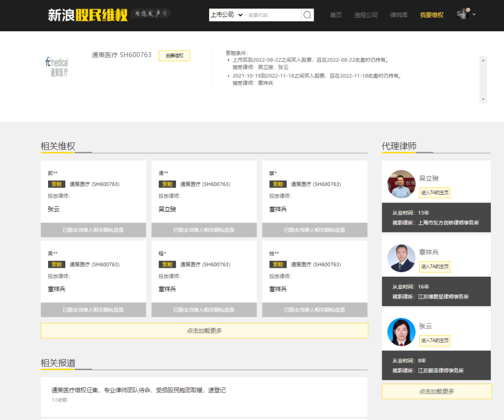Screen dimensions: 504x420
Task: Click 通策医疗 (SH600763) in 蔡* card
Action: point(315,184)
